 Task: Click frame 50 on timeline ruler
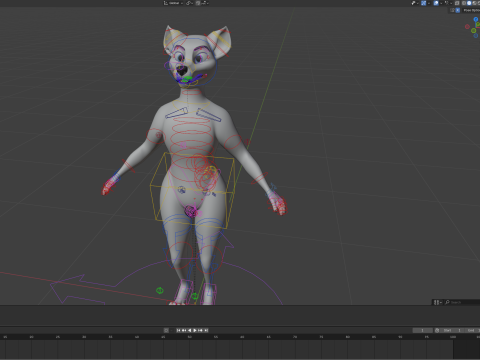click(190, 337)
